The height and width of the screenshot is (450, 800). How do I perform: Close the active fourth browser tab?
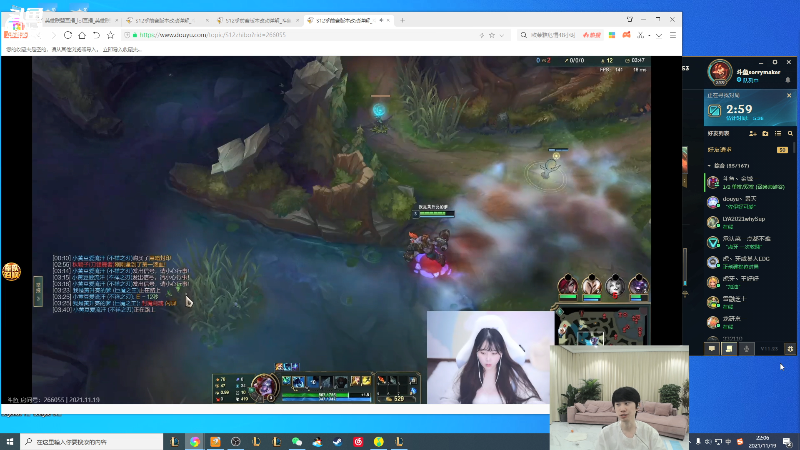(x=389, y=20)
